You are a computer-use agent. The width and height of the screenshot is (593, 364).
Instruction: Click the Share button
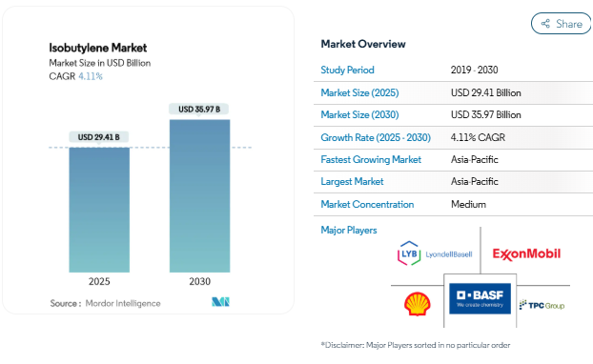pyautogui.click(x=562, y=24)
